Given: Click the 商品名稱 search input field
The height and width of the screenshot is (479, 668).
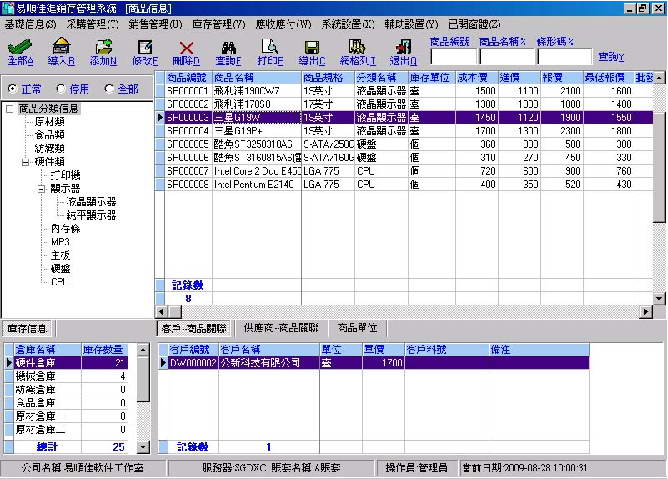Looking at the screenshot, I should 507,57.
